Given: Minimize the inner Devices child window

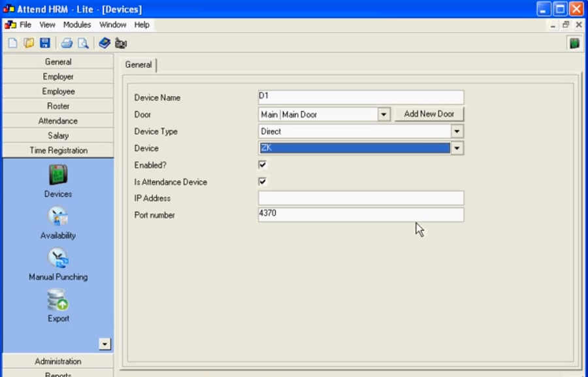Looking at the screenshot, I should pyautogui.click(x=553, y=25).
